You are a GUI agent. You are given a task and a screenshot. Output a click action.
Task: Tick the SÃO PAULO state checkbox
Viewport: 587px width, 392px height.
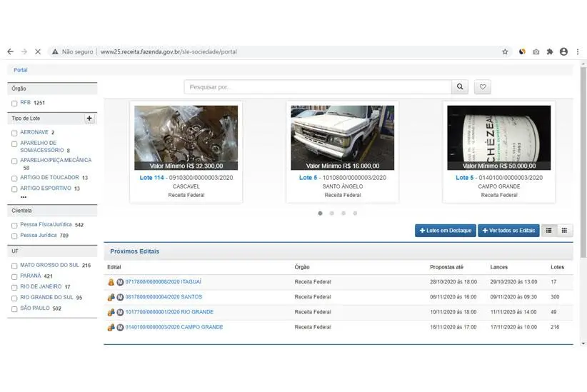14,308
